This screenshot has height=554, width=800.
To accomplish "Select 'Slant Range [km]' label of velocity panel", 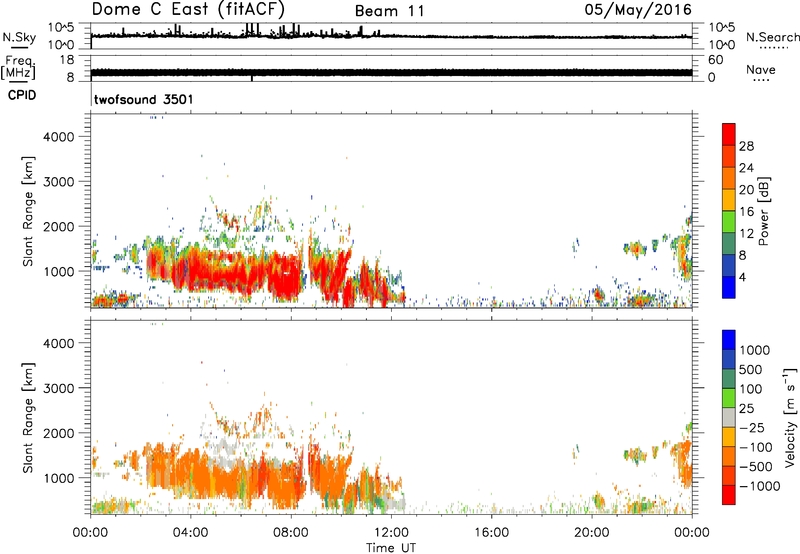I will click(x=28, y=417).
